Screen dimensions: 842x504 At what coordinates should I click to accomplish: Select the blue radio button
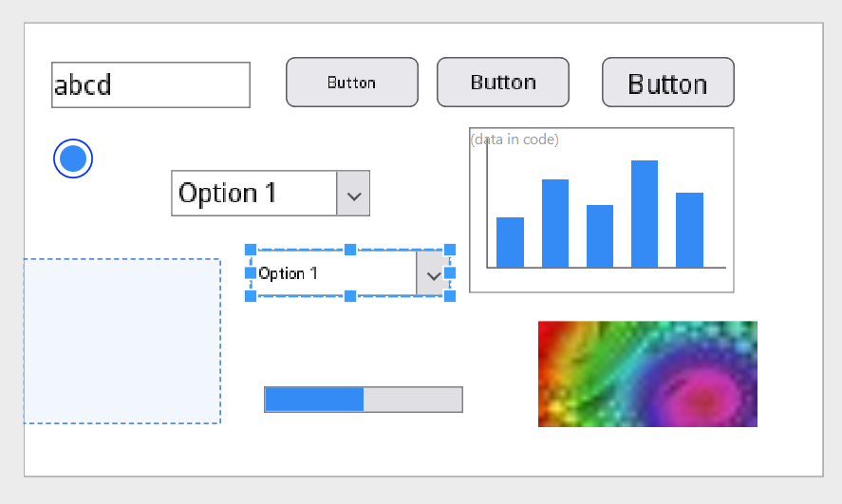pos(73,159)
